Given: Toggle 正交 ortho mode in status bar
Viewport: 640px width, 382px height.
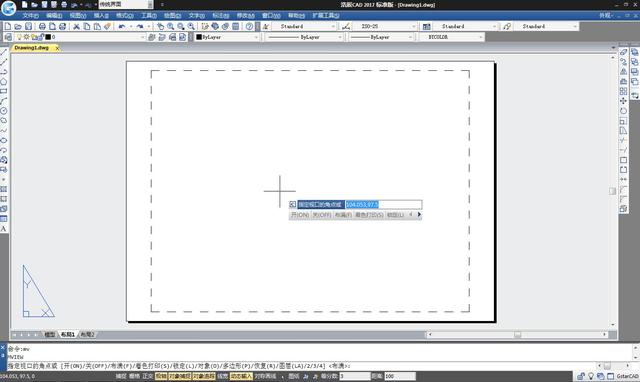Looking at the screenshot, I should point(148,376).
